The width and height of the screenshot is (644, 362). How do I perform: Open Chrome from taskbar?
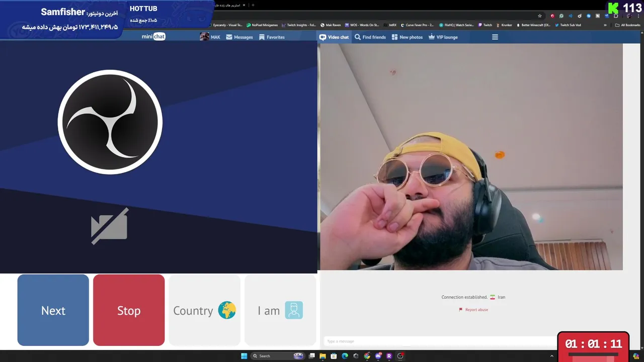point(367,356)
